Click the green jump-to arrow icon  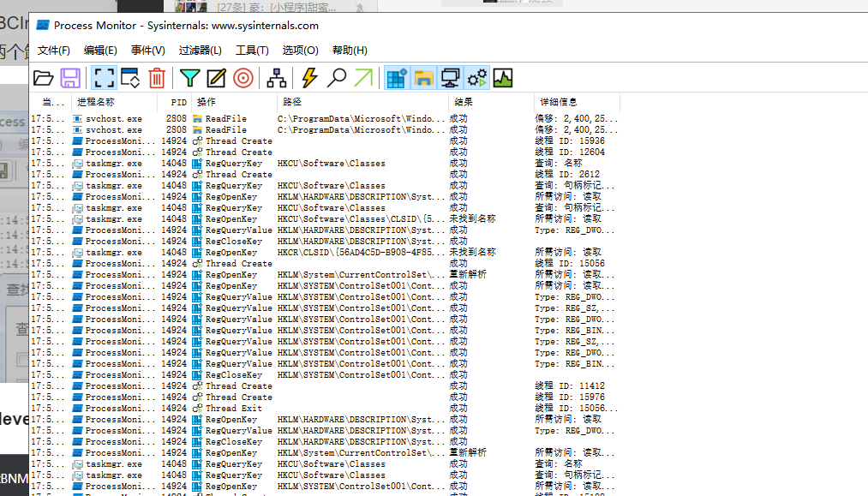click(x=363, y=78)
